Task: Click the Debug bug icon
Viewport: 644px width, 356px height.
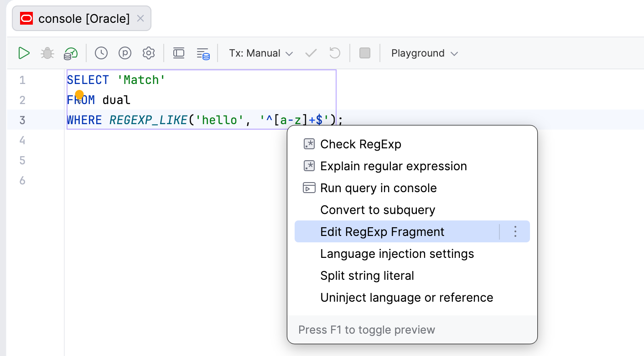Action: [x=47, y=53]
